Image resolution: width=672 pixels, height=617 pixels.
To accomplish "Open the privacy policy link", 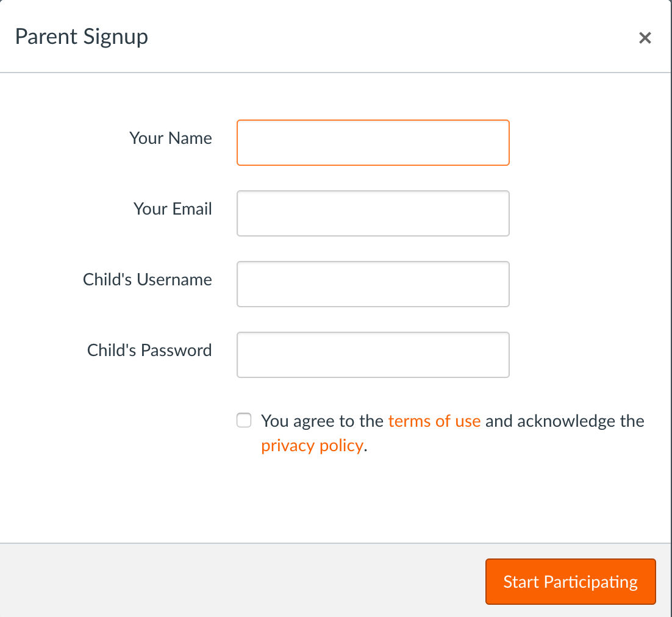I will click(x=312, y=446).
